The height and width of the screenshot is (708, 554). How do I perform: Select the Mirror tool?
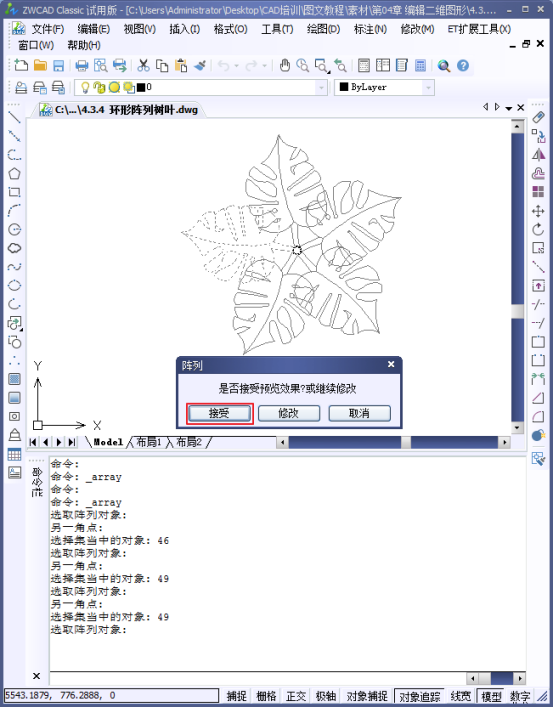tap(538, 155)
